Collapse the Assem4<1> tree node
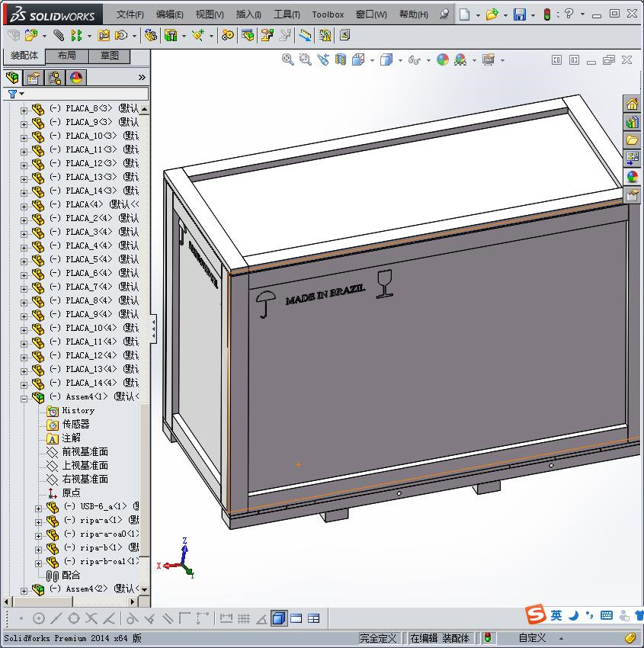The width and height of the screenshot is (644, 648). tap(24, 399)
